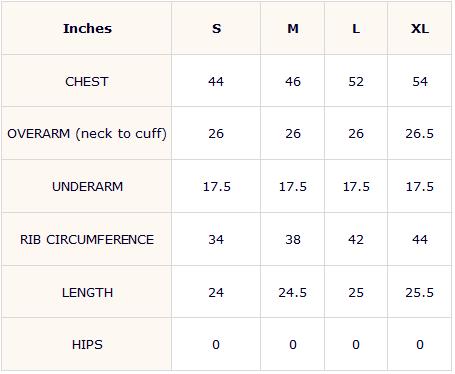Viewport: 455px width, 374px height.
Task: Click the RIB CIRCUMFERENCE row label
Action: coord(87,239)
